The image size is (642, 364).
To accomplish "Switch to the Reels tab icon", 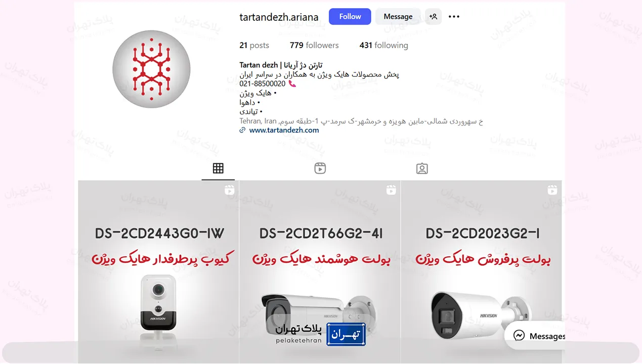I will (320, 168).
